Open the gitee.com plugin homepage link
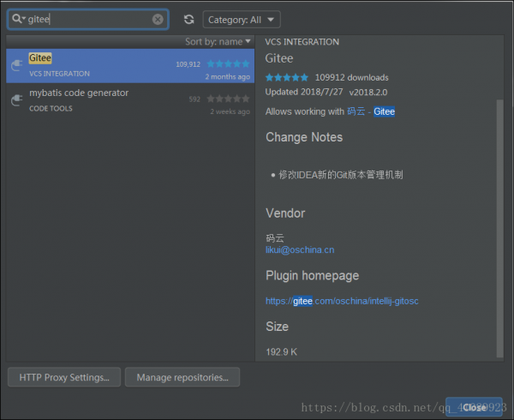514x420 pixels. (342, 301)
